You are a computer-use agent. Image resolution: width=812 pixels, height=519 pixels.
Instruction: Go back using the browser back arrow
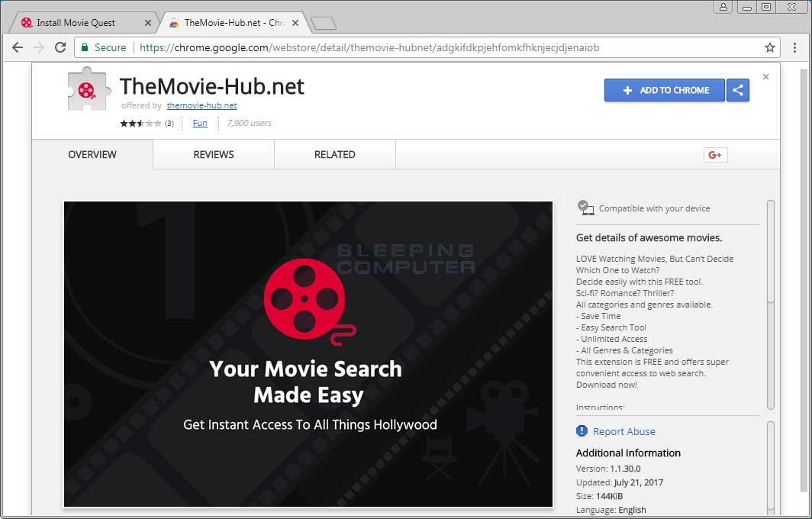click(17, 47)
